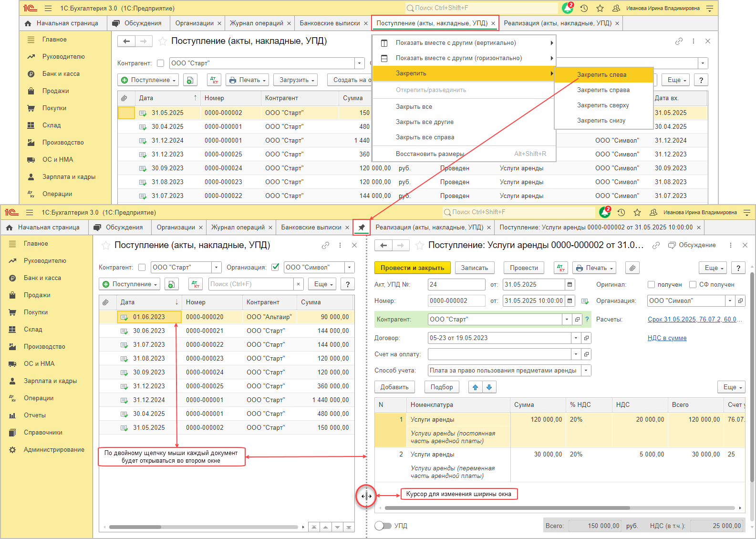Click Провести и закрыть button
756x539 pixels.
point(413,268)
